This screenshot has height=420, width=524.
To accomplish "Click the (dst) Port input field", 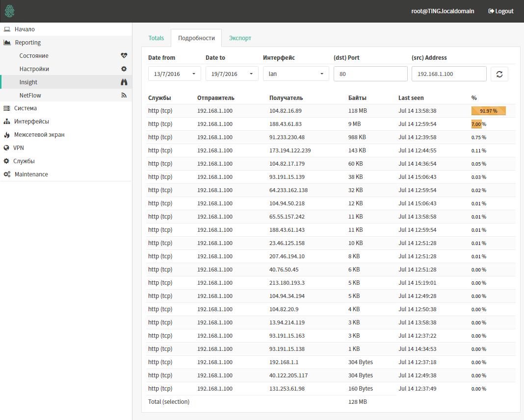I will (370, 74).
